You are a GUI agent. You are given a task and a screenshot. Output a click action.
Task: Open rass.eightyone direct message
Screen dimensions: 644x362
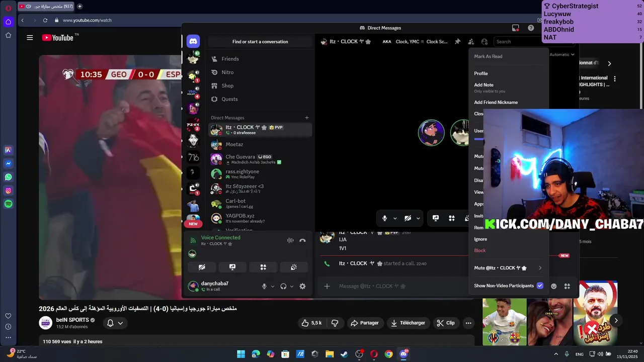[260, 174]
